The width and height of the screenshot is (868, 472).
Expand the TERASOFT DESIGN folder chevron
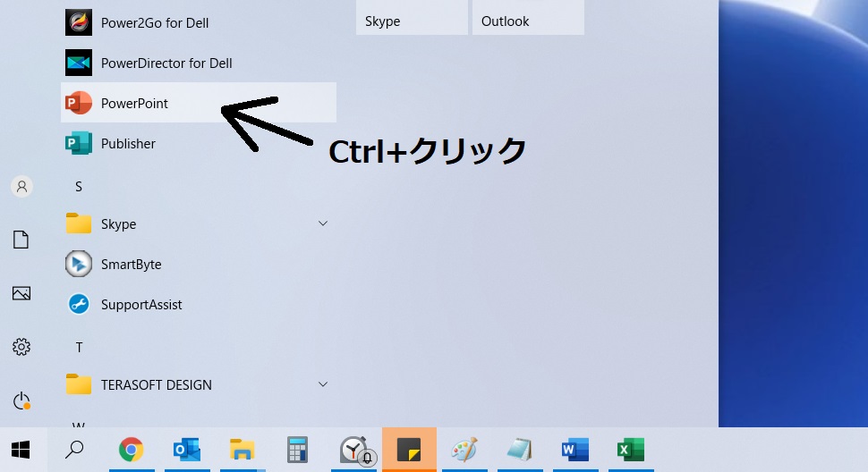323,384
